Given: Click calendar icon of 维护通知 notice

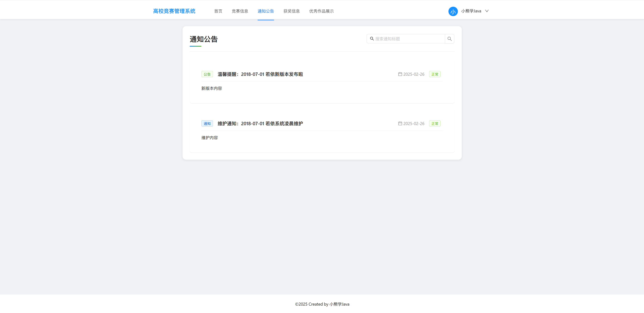Looking at the screenshot, I should (400, 123).
